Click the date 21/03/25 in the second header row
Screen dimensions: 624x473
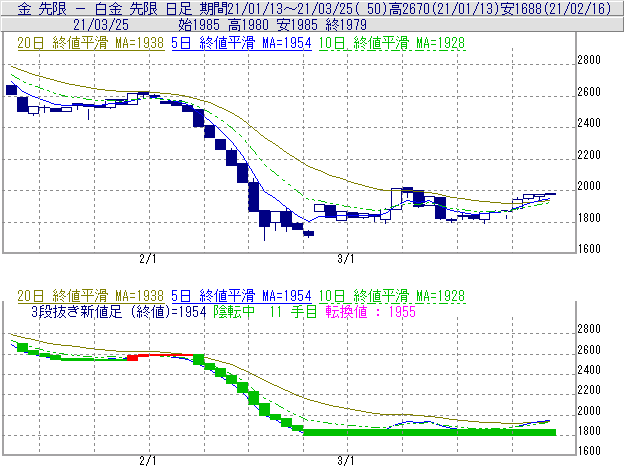101,25
